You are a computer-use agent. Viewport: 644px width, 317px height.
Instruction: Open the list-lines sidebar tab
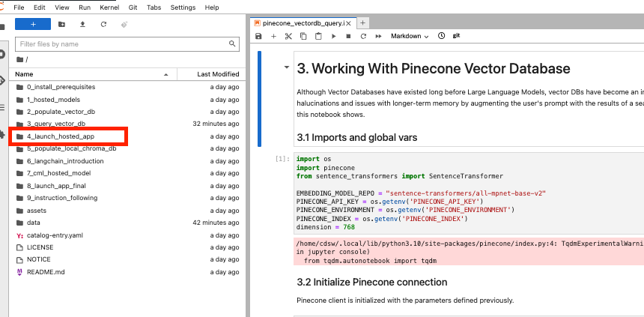[2, 108]
